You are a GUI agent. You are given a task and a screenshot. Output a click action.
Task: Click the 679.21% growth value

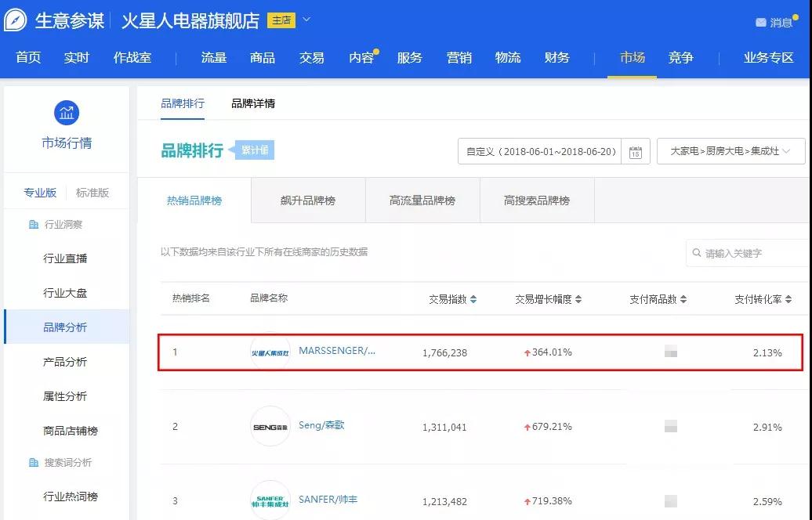pos(552,427)
